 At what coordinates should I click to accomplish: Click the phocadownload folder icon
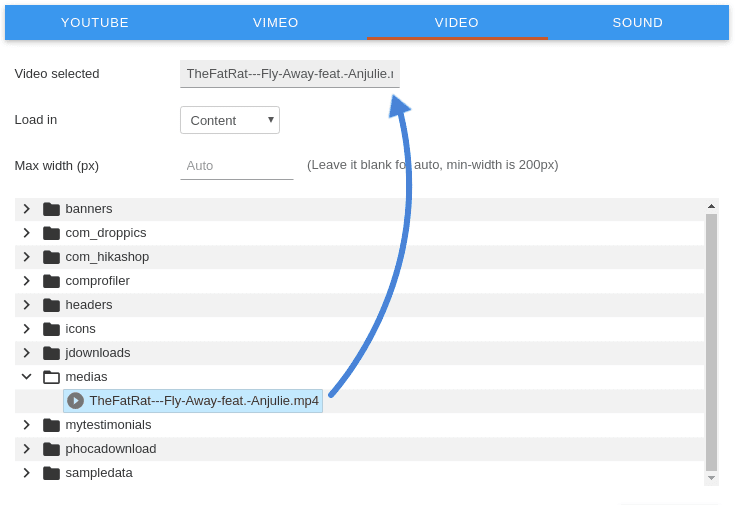tap(51, 449)
